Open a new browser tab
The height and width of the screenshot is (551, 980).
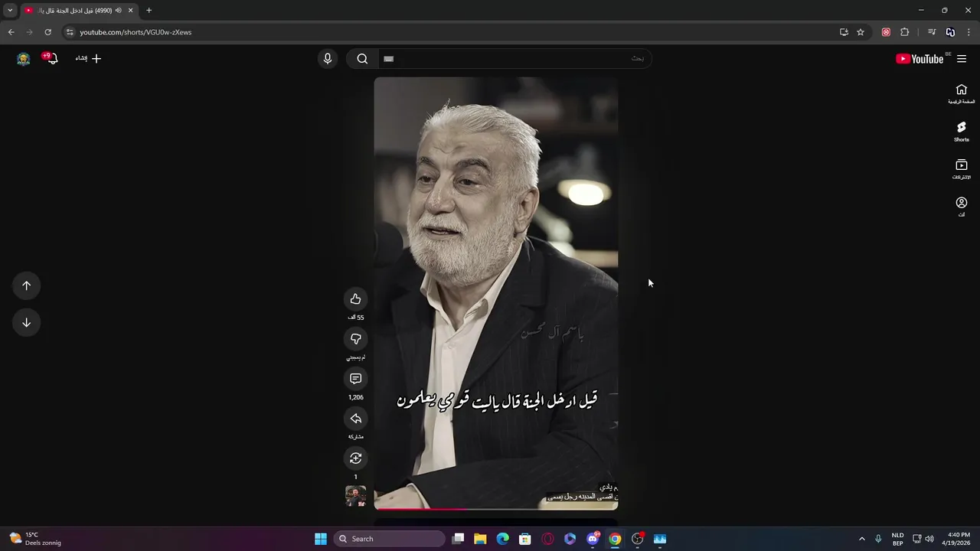click(x=149, y=11)
